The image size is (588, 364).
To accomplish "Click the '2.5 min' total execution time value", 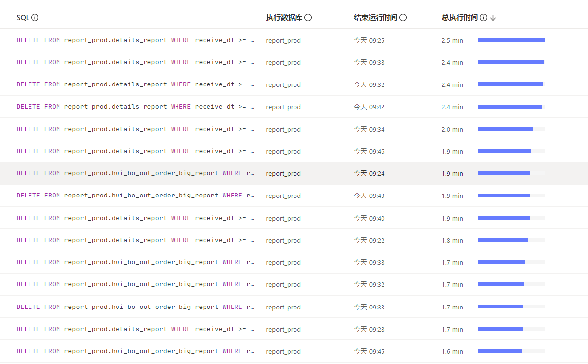I will [452, 40].
